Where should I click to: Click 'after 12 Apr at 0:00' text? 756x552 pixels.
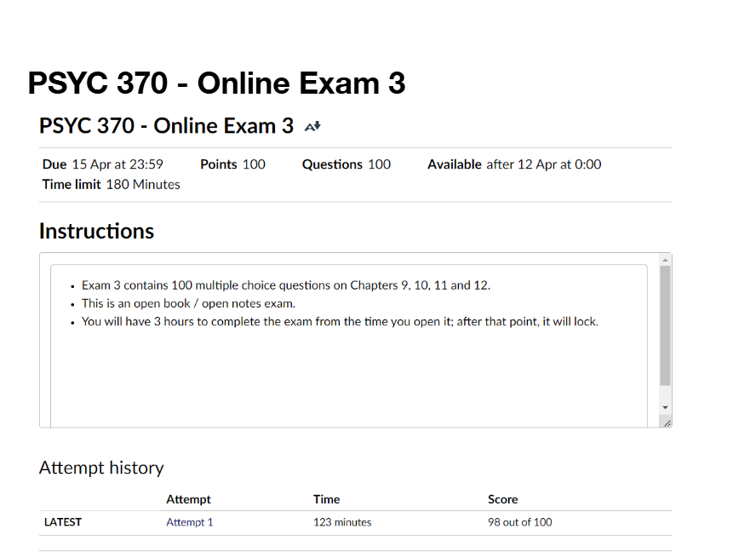click(x=544, y=164)
